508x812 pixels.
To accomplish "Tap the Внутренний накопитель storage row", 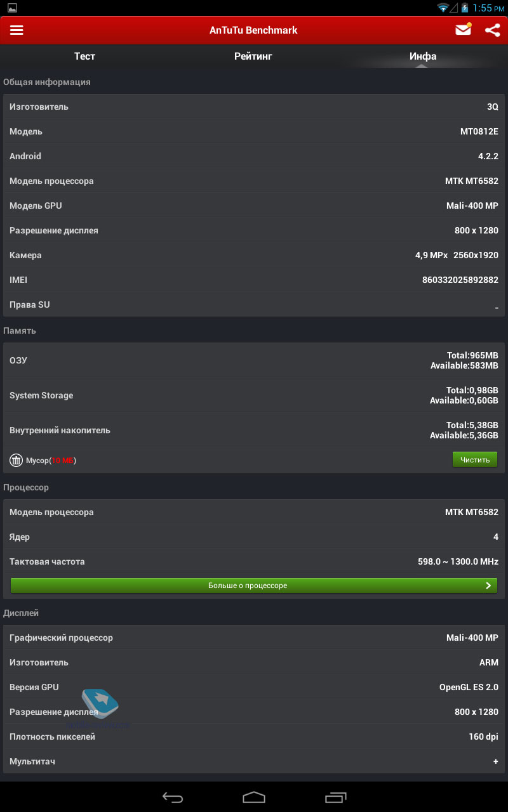I will (254, 430).
